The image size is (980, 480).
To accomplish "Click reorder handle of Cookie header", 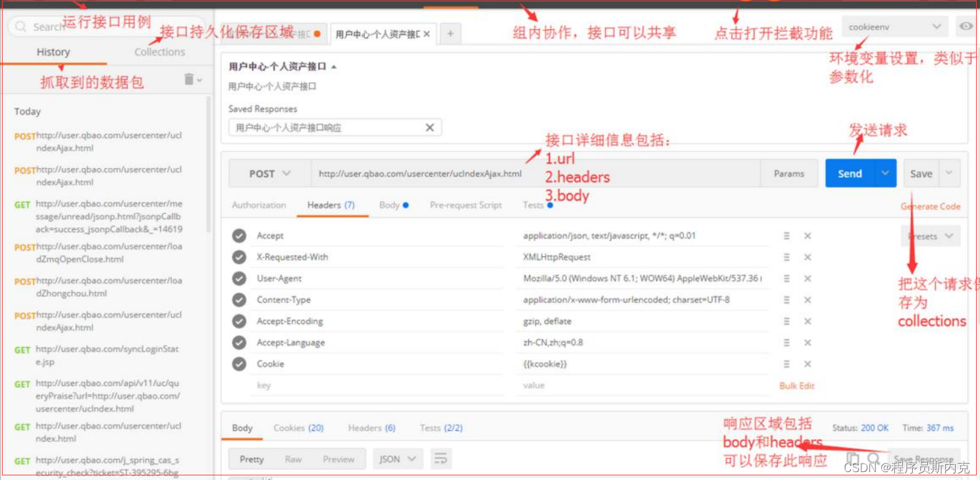I will (x=786, y=364).
